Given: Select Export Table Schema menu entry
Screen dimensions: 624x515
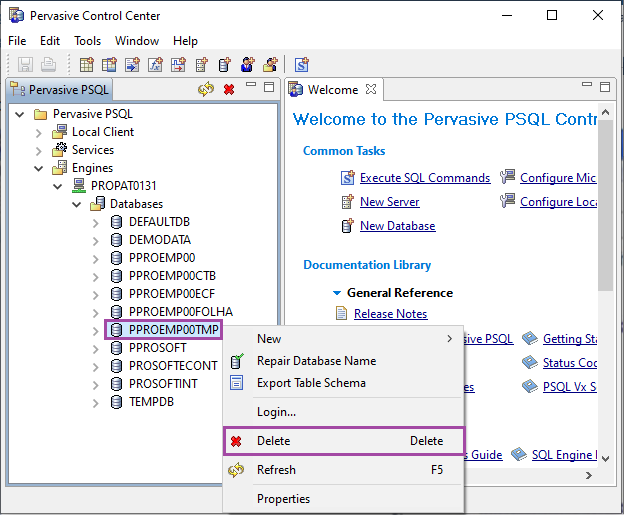Looking at the screenshot, I should tap(311, 383).
